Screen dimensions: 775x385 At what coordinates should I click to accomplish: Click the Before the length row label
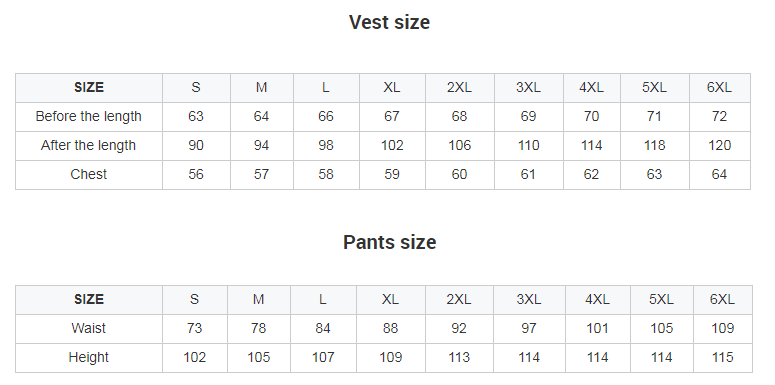(88, 116)
